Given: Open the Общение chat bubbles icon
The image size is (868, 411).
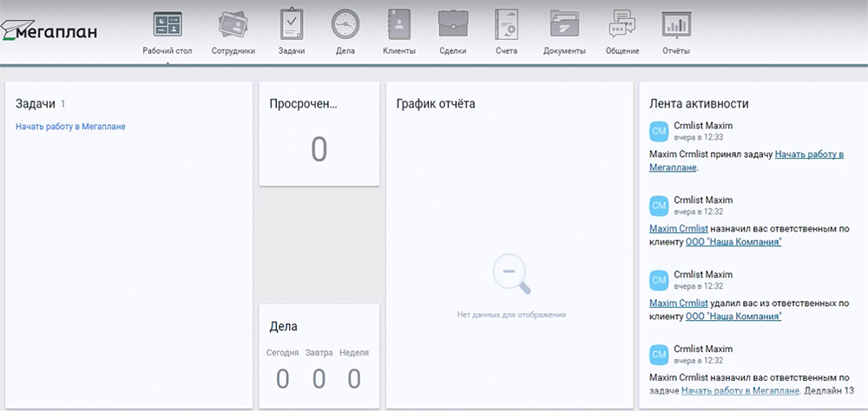Looking at the screenshot, I should click(621, 25).
